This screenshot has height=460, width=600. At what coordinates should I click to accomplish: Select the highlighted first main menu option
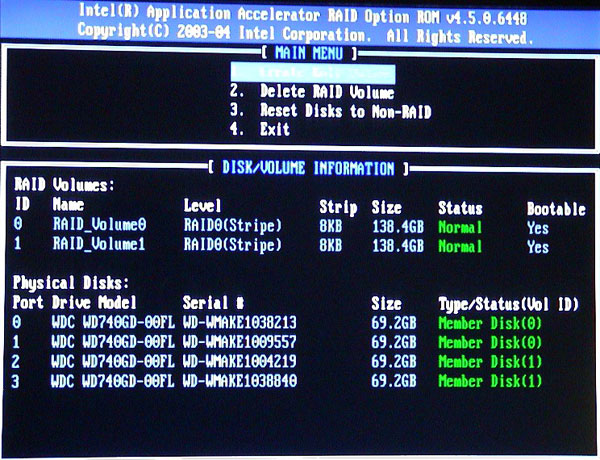click(x=313, y=72)
